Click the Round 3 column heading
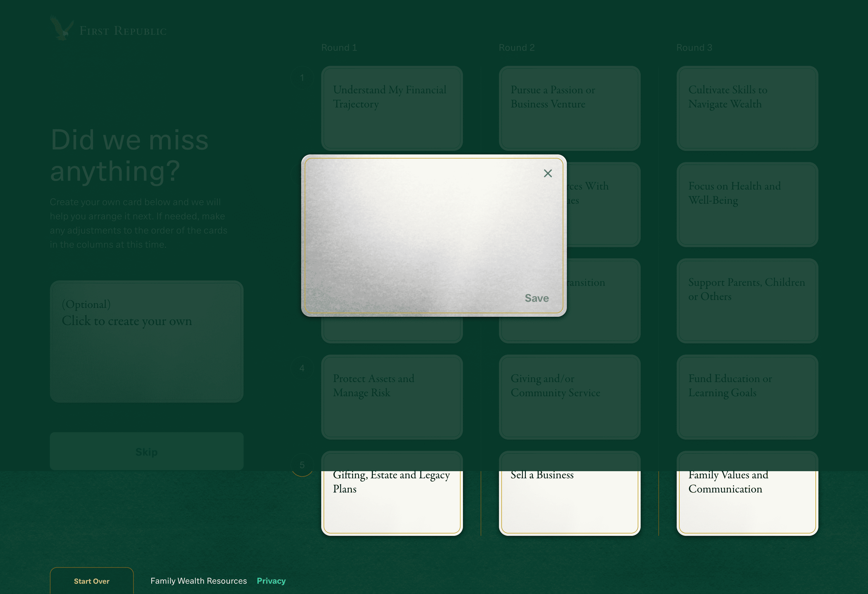This screenshot has height=594, width=868. [x=694, y=48]
